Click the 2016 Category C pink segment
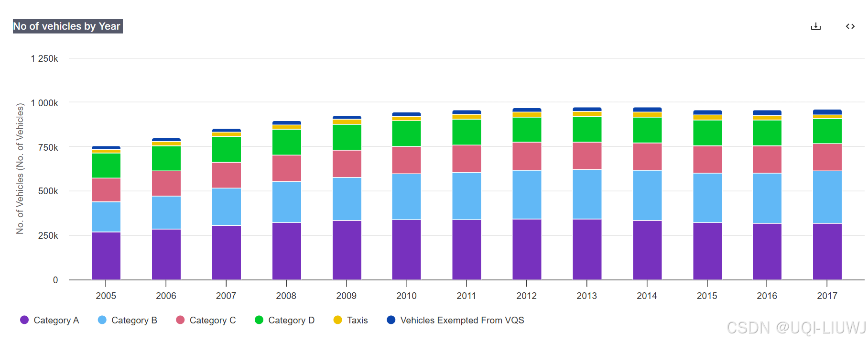The height and width of the screenshot is (343, 868). tap(767, 159)
